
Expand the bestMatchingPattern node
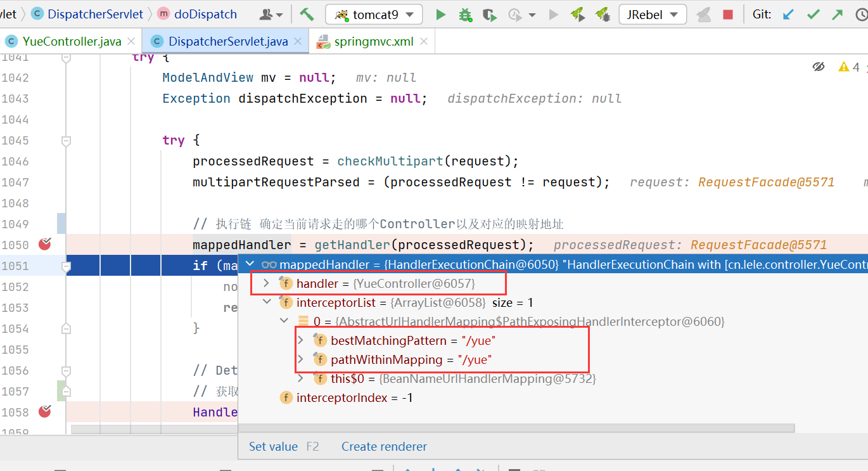(x=301, y=340)
